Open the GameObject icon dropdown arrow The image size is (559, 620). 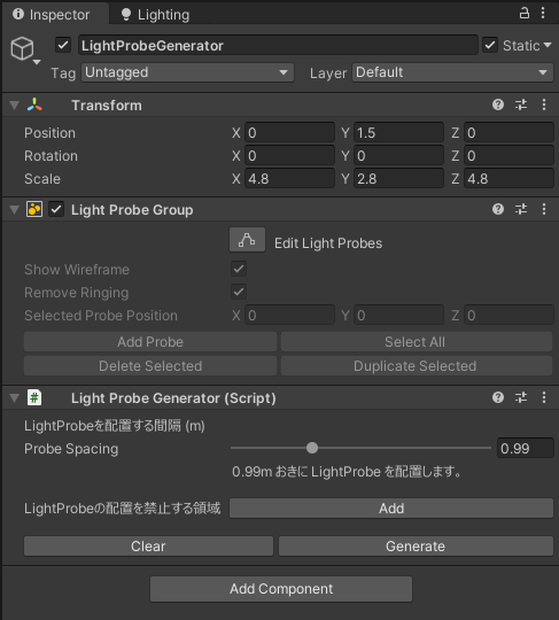coord(37,62)
